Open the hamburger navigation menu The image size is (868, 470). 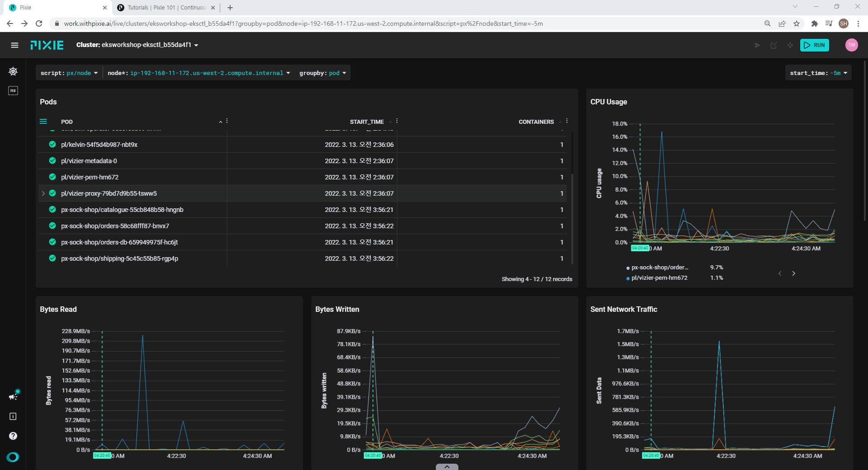click(14, 45)
